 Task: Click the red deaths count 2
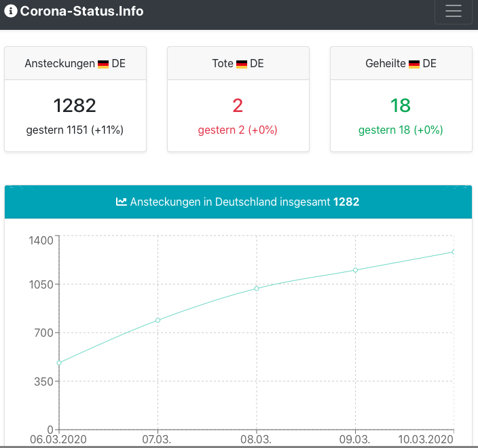coord(238,105)
